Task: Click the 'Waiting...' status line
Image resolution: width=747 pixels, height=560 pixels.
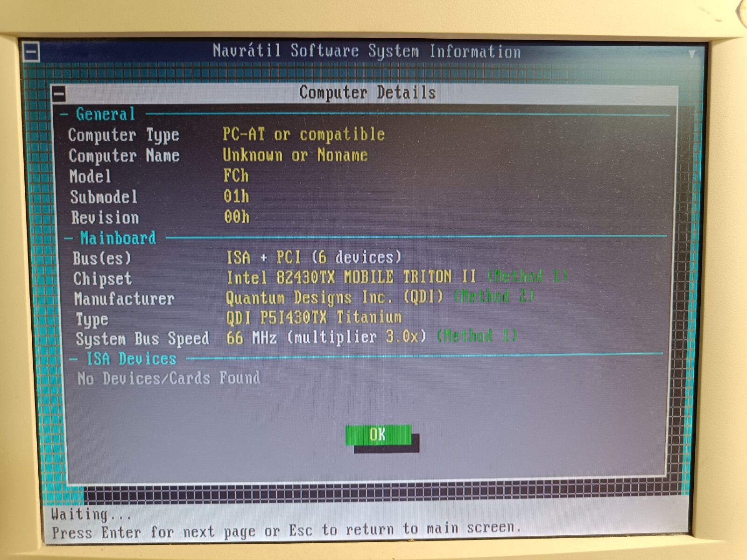Action: pyautogui.click(x=91, y=514)
